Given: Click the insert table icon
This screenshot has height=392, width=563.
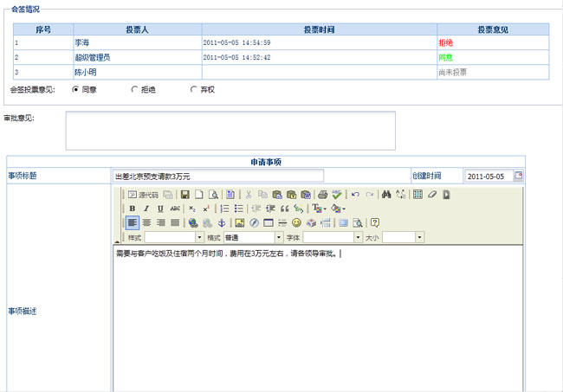Looking at the screenshot, I should (x=269, y=222).
